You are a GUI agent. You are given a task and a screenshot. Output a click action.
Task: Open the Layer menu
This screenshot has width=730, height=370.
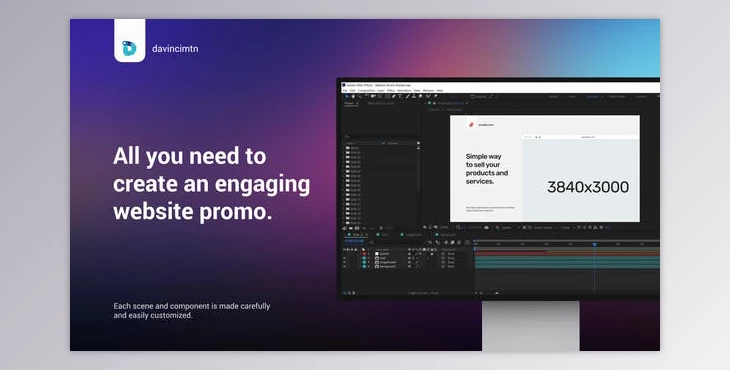tap(381, 90)
